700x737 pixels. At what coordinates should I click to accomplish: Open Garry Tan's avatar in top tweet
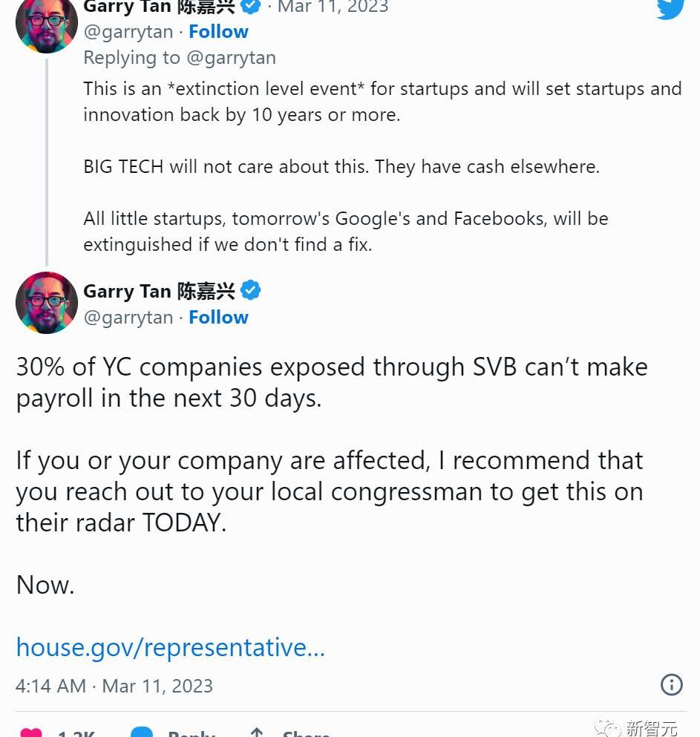coord(47,24)
